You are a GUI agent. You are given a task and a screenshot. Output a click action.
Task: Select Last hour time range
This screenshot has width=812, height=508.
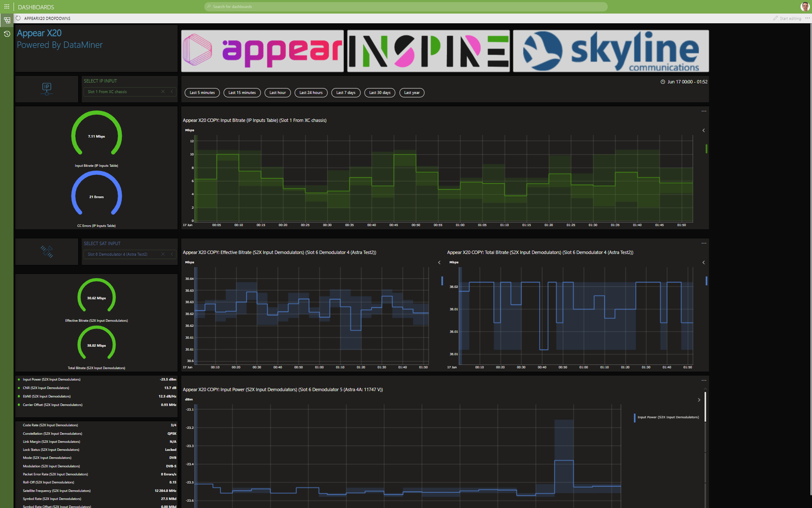(x=277, y=93)
